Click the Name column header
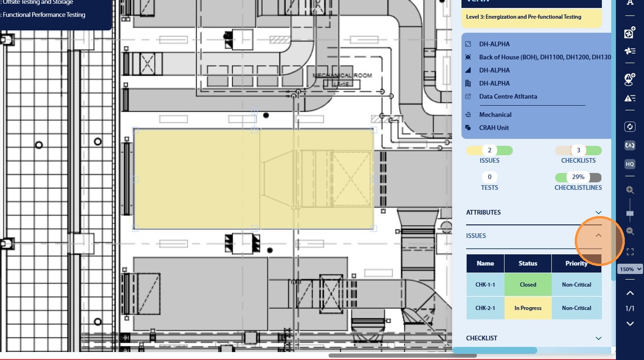This screenshot has width=644, height=360. click(485, 263)
